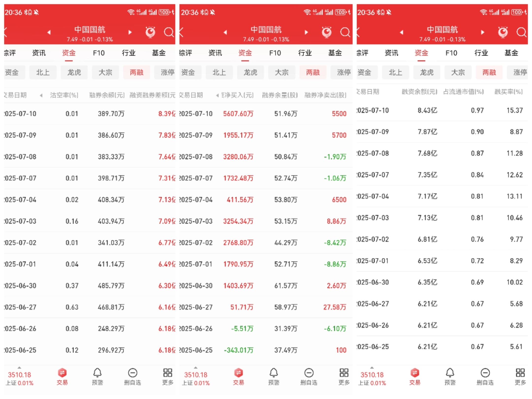Tap the search magnifier in left phone screen
The image size is (532, 399).
[169, 32]
